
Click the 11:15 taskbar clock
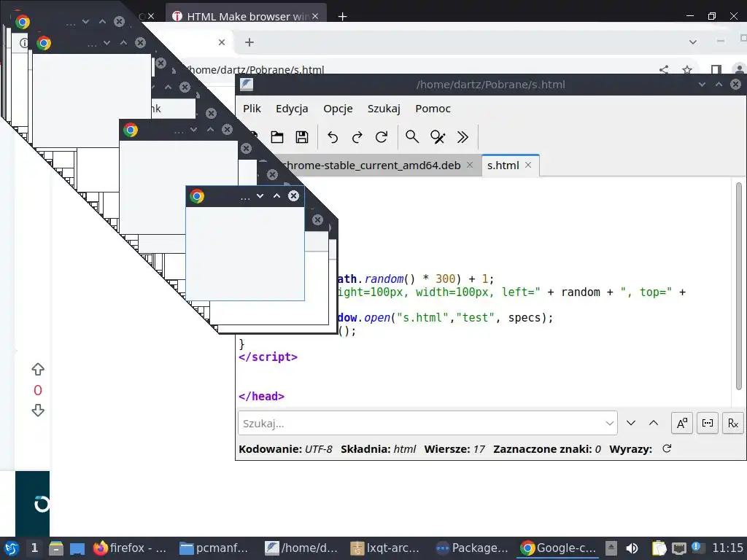click(x=727, y=548)
